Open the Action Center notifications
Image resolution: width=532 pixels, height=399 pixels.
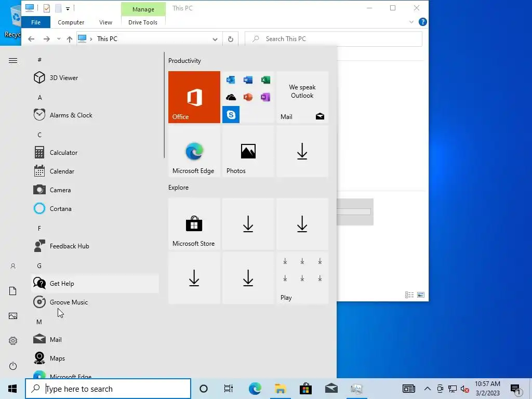click(x=516, y=390)
